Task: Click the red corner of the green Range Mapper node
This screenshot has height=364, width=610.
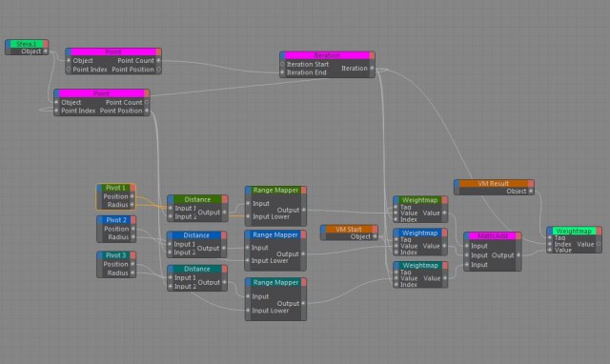Action: point(303,191)
